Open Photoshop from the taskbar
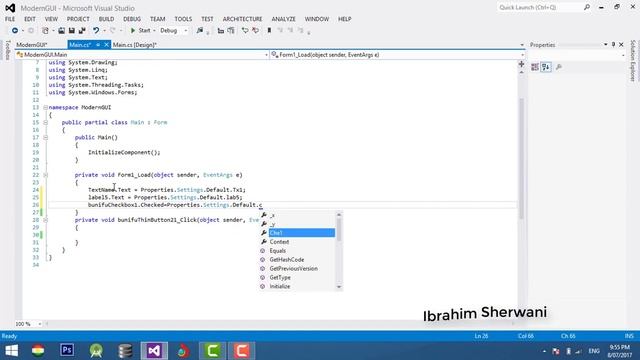The height and width of the screenshot is (360, 640). coord(67,351)
